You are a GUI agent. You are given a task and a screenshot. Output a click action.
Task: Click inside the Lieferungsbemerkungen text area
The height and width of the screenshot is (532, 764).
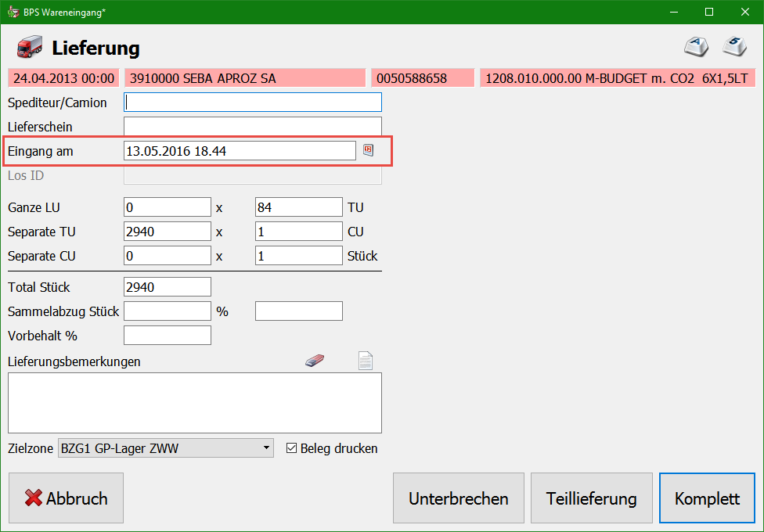(194, 402)
